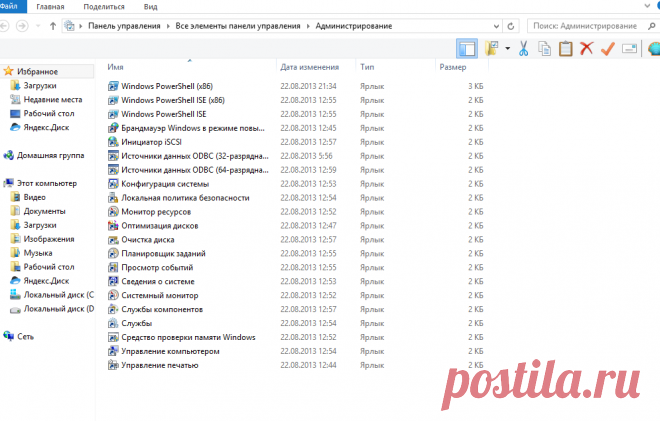Click the Up one level arrow
Screen dimensions: 660x421
[53, 26]
